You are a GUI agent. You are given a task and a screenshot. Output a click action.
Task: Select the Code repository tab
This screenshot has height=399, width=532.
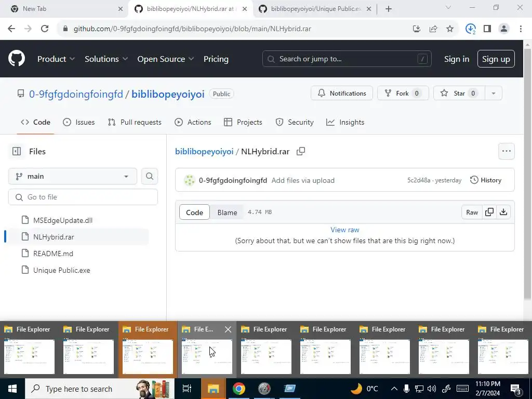[x=36, y=122]
